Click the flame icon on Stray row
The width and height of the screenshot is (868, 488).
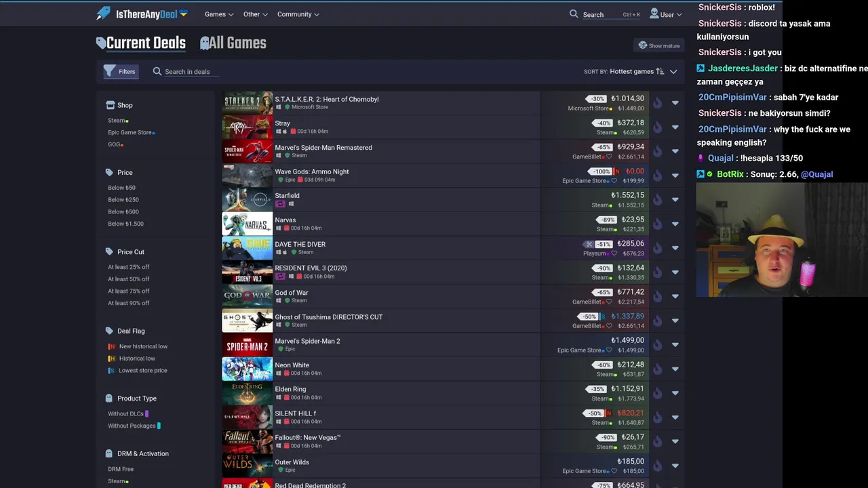[657, 127]
